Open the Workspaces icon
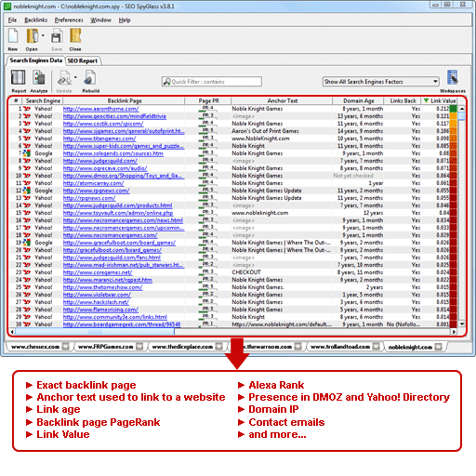Image resolution: width=476 pixels, height=476 pixels. (453, 77)
